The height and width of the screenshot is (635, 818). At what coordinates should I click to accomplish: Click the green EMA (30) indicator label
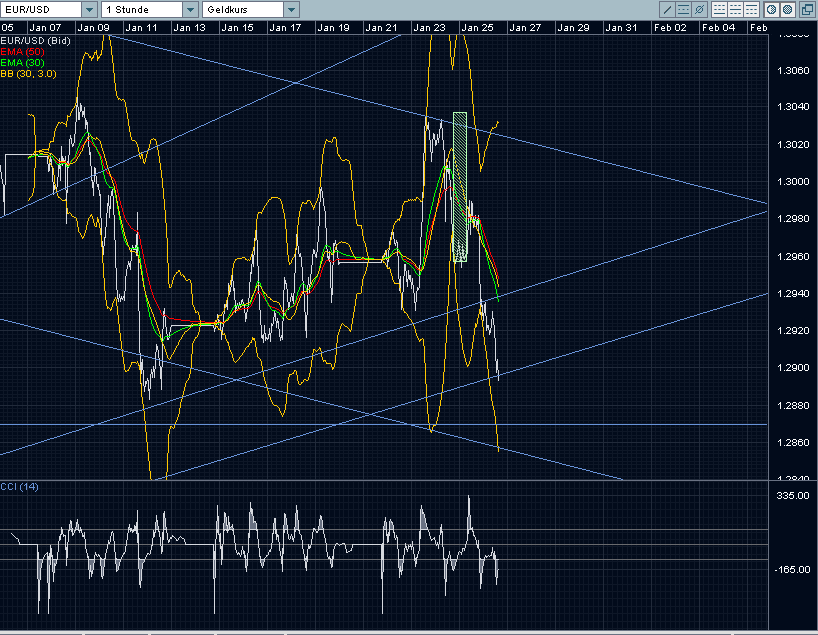[21, 62]
